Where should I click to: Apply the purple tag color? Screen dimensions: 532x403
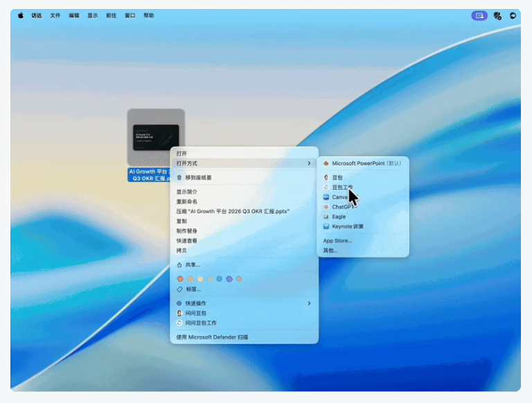click(x=229, y=279)
